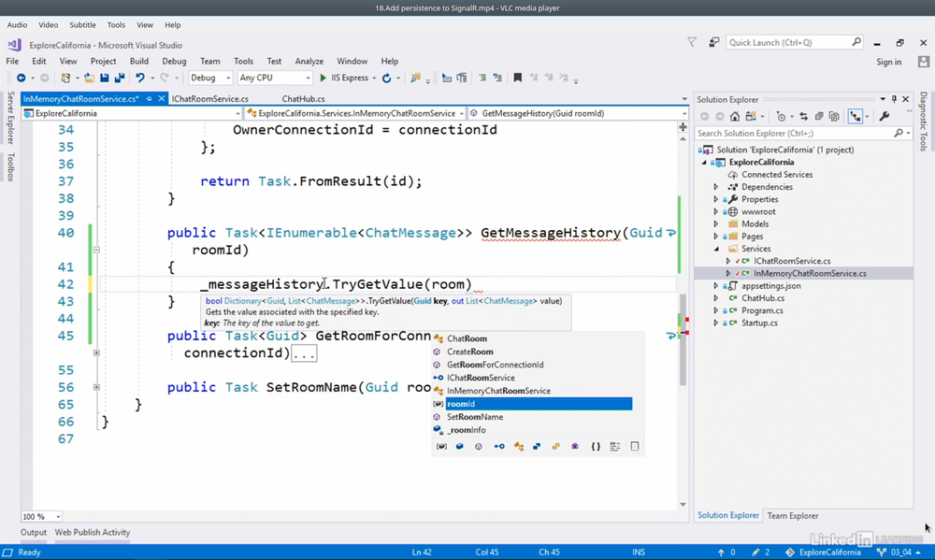Viewport: 935px width, 560px height.
Task: Toggle the namespaces filter in IntelliSense popup
Action: (596, 447)
